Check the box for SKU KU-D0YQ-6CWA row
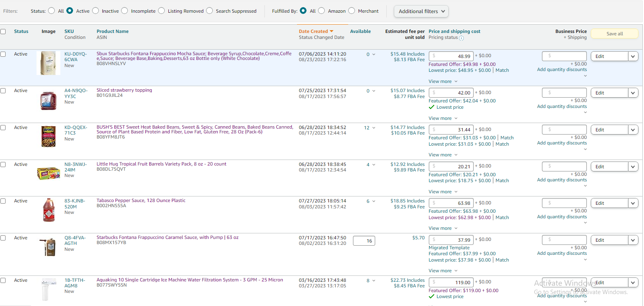644x306 pixels. pos(3,54)
